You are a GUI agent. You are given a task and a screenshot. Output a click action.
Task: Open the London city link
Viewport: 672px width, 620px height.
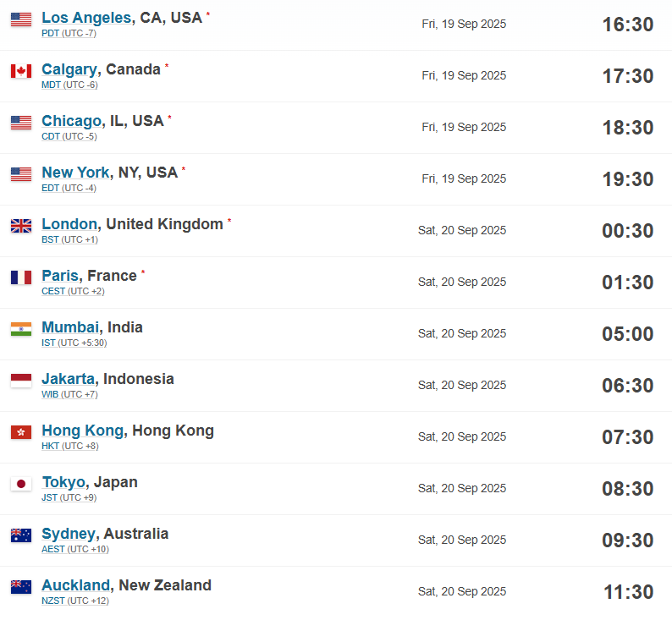point(69,224)
